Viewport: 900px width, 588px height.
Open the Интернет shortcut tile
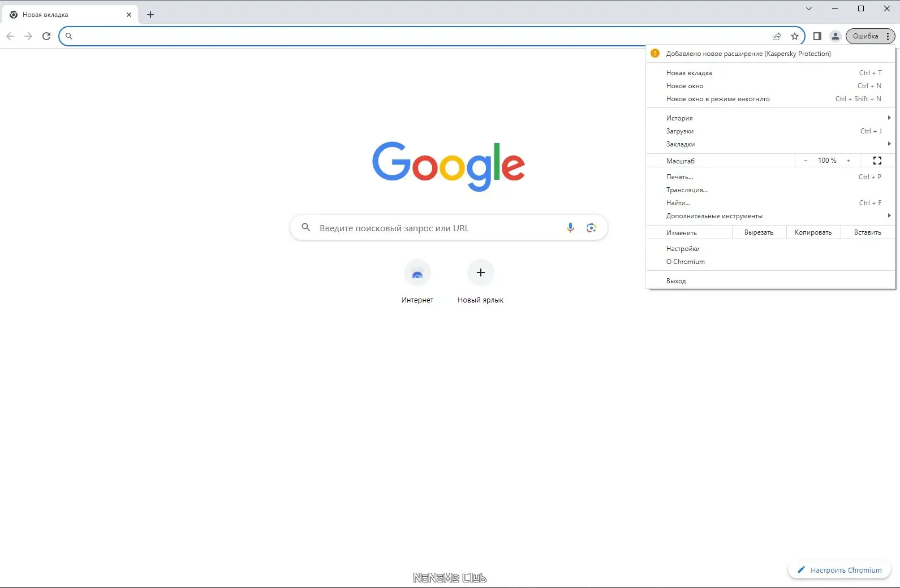[417, 282]
